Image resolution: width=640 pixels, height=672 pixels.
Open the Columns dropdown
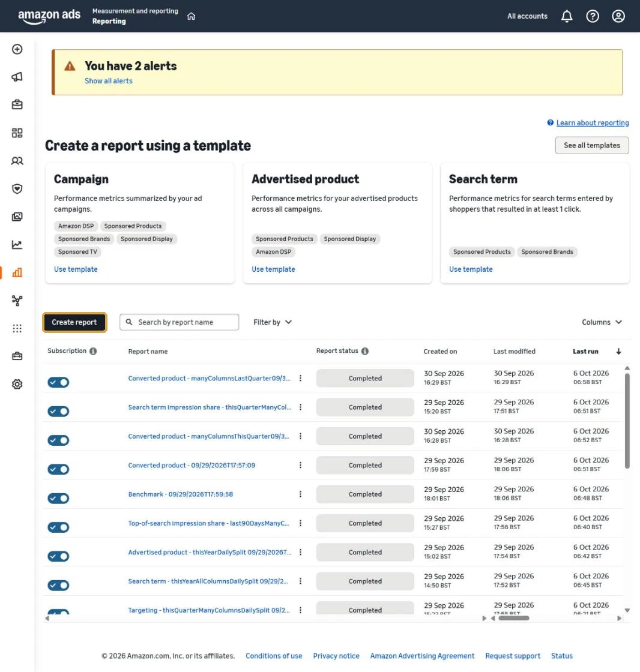tap(602, 322)
